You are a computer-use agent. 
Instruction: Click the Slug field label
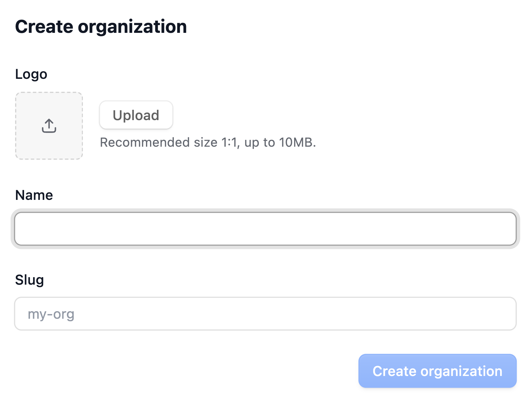coord(29,280)
